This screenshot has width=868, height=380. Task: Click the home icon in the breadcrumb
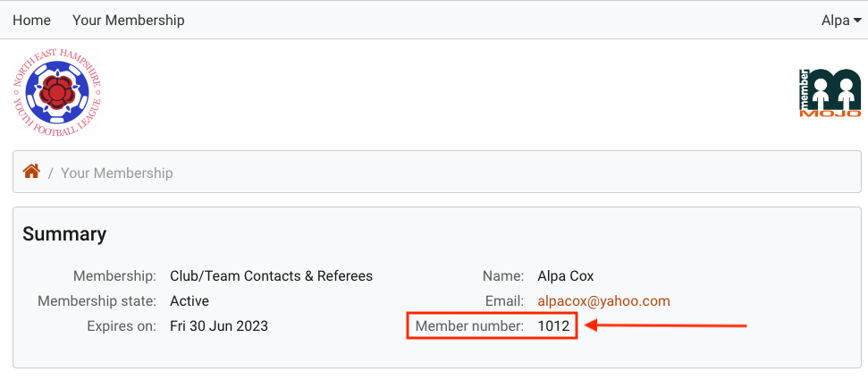(x=31, y=172)
